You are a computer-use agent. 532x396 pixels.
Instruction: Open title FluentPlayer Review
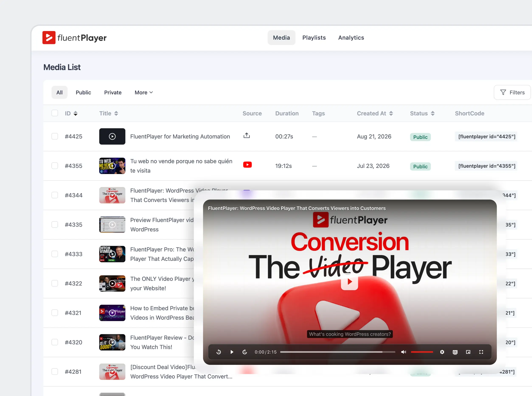click(x=162, y=342)
